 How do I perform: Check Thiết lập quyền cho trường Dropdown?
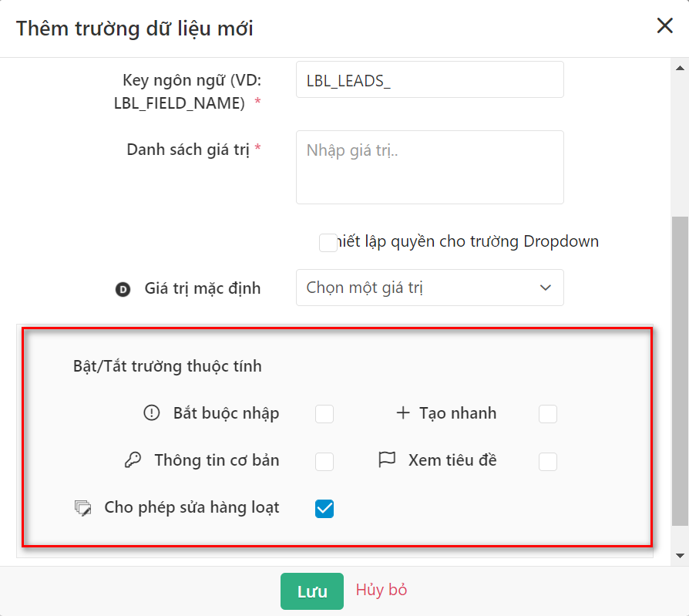coord(326,242)
